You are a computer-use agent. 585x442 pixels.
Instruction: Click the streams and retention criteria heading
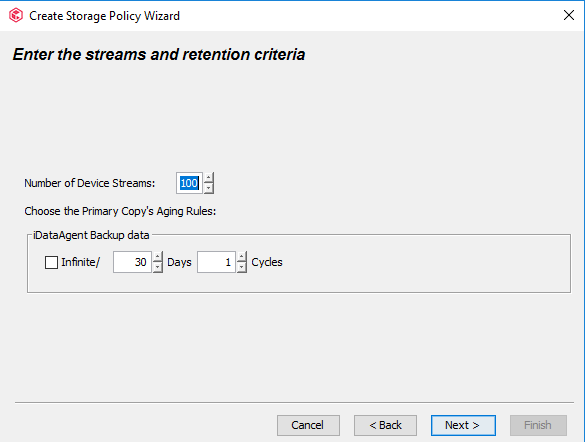point(159,54)
